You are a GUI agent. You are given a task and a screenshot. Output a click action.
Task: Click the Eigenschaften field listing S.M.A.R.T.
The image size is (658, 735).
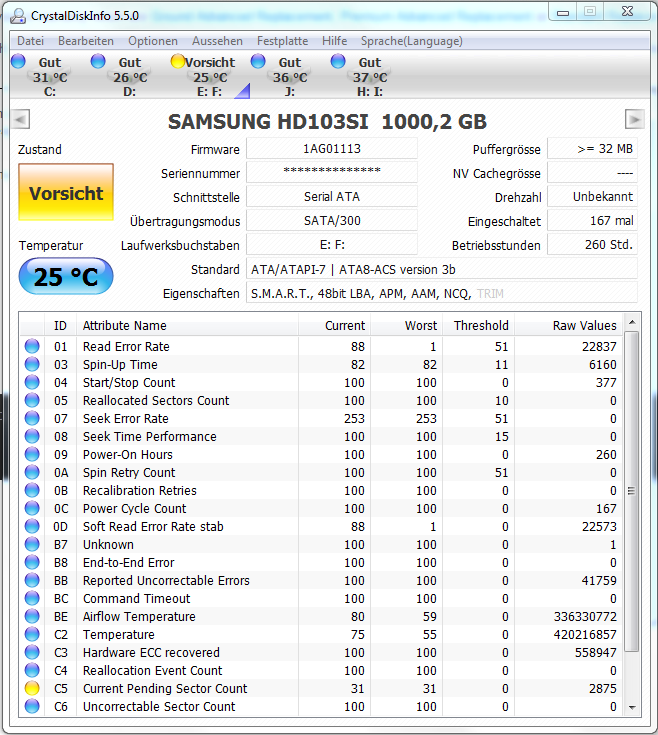(441, 293)
